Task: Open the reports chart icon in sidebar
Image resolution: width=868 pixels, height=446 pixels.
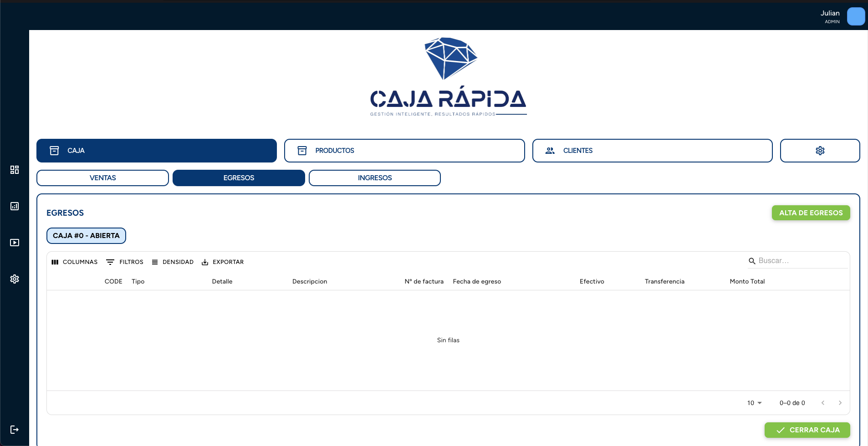Action: pos(15,206)
